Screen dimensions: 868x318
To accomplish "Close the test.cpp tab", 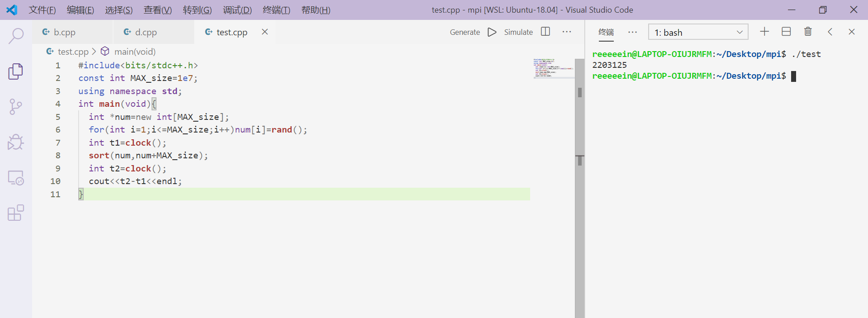I will 265,32.
